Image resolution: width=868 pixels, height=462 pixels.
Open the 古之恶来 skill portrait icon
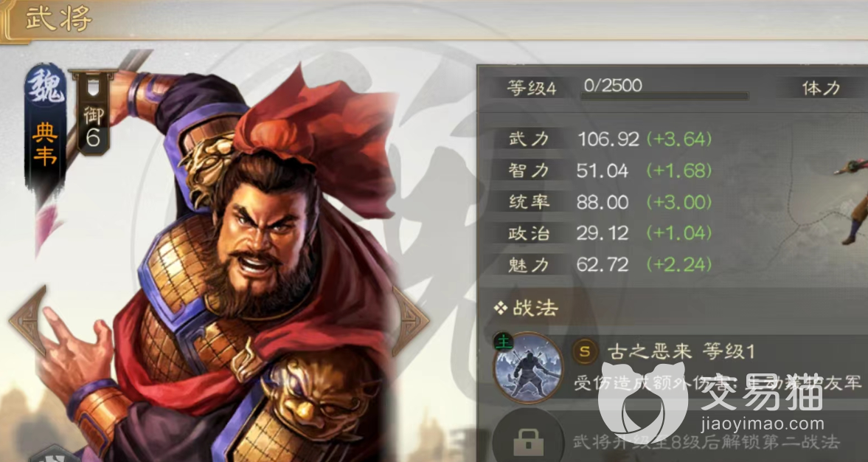[528, 368]
